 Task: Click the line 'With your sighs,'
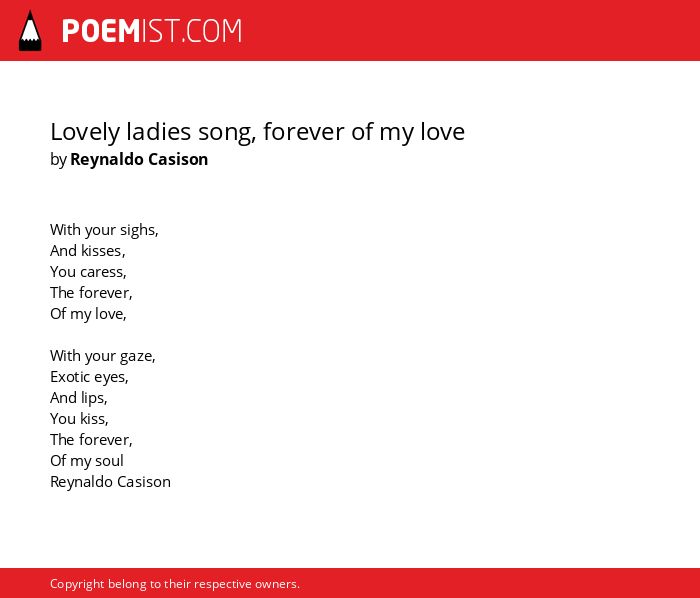point(104,230)
